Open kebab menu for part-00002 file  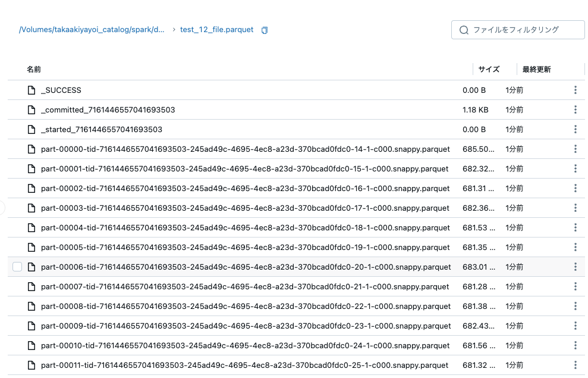coord(576,188)
